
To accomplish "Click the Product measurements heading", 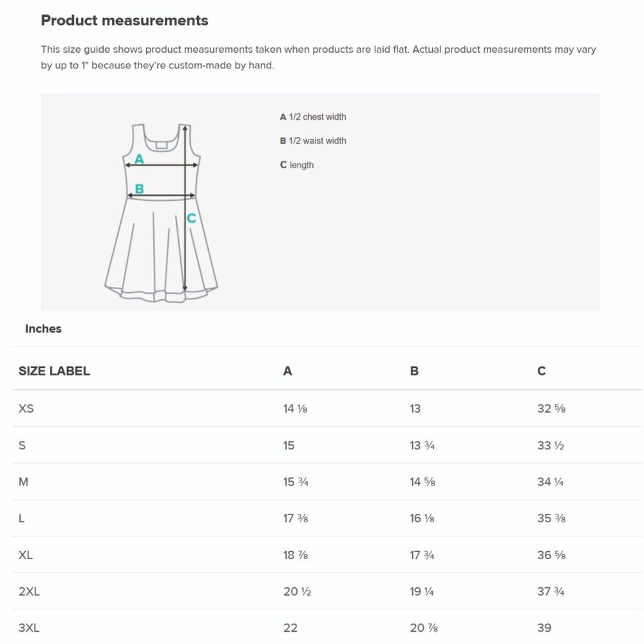I will pyautogui.click(x=124, y=20).
